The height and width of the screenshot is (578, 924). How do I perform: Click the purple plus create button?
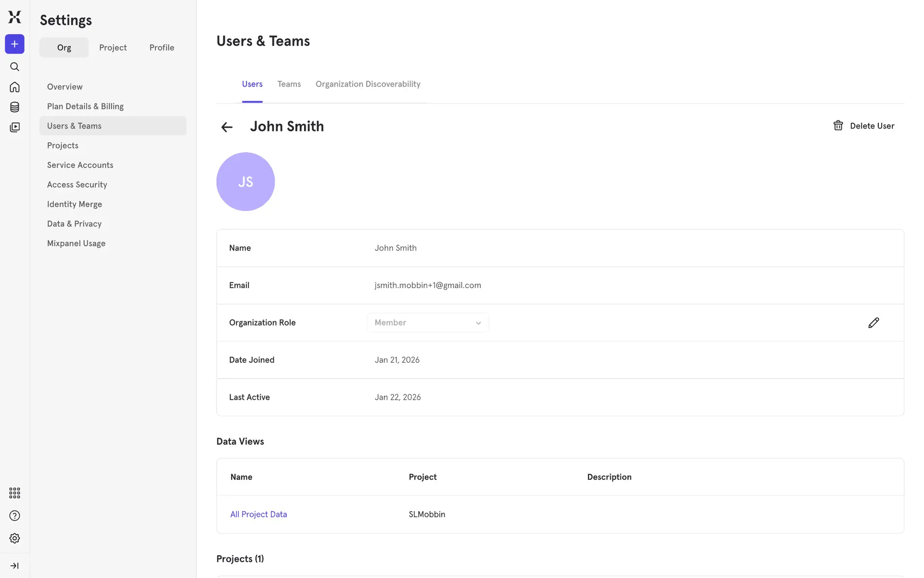14,44
